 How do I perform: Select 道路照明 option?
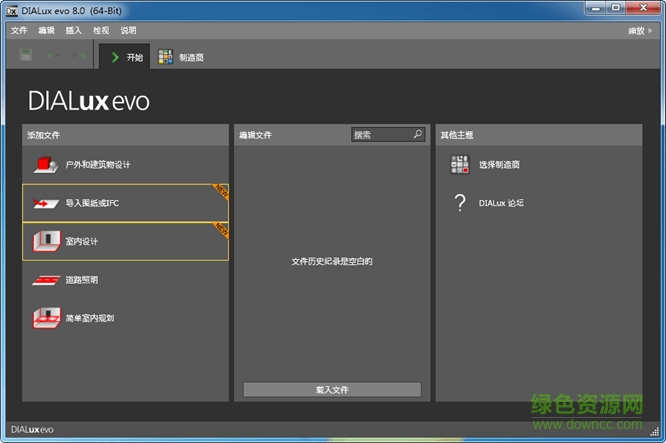point(125,280)
